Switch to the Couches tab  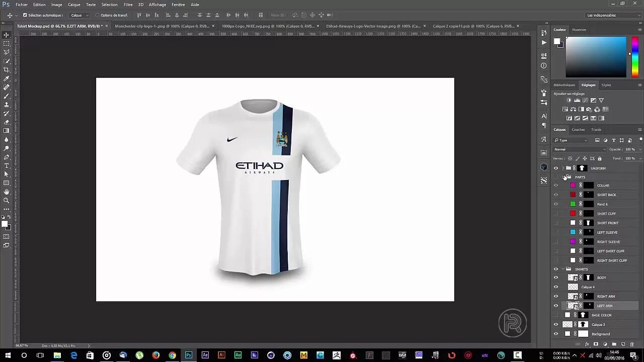click(578, 130)
